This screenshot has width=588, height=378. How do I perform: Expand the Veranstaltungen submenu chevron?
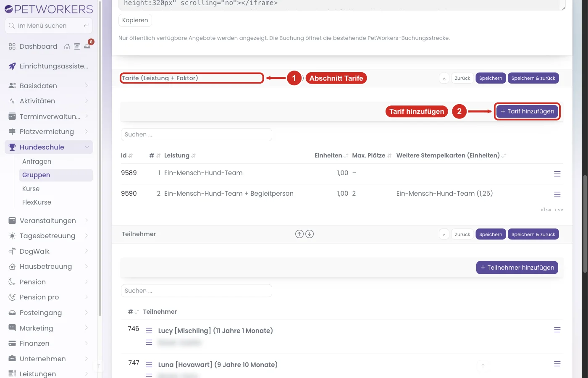[87, 220]
